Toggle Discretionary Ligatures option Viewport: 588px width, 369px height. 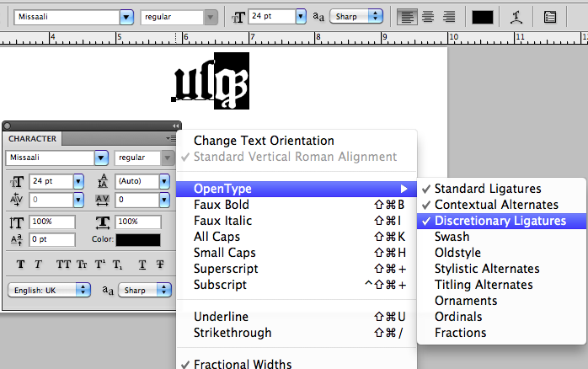pos(500,221)
